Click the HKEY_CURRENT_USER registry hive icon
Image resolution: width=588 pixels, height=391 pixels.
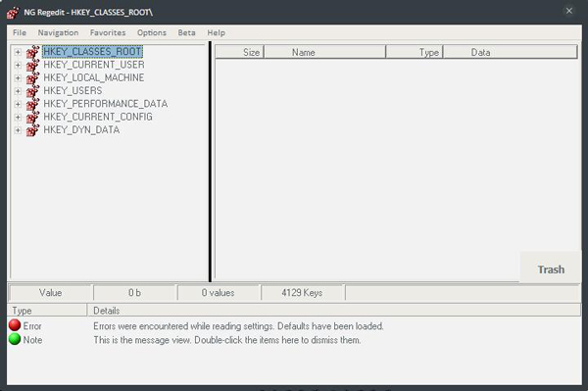tap(32, 65)
